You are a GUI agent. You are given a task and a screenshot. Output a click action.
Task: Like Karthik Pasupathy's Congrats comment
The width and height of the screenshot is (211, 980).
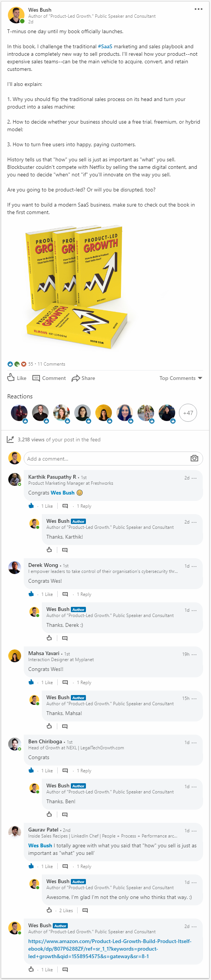coord(31,505)
